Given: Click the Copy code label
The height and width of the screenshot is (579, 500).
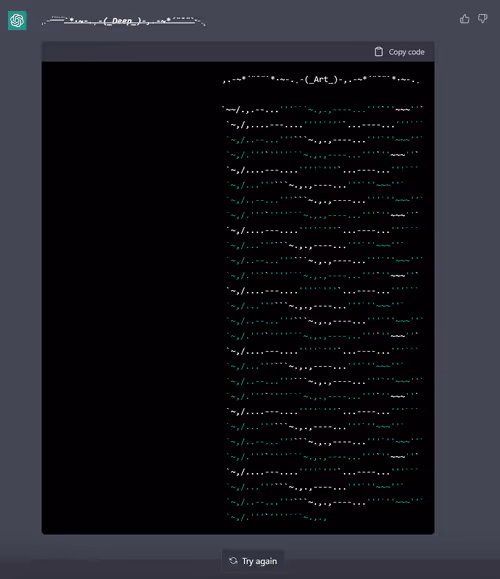Looking at the screenshot, I should [x=406, y=52].
